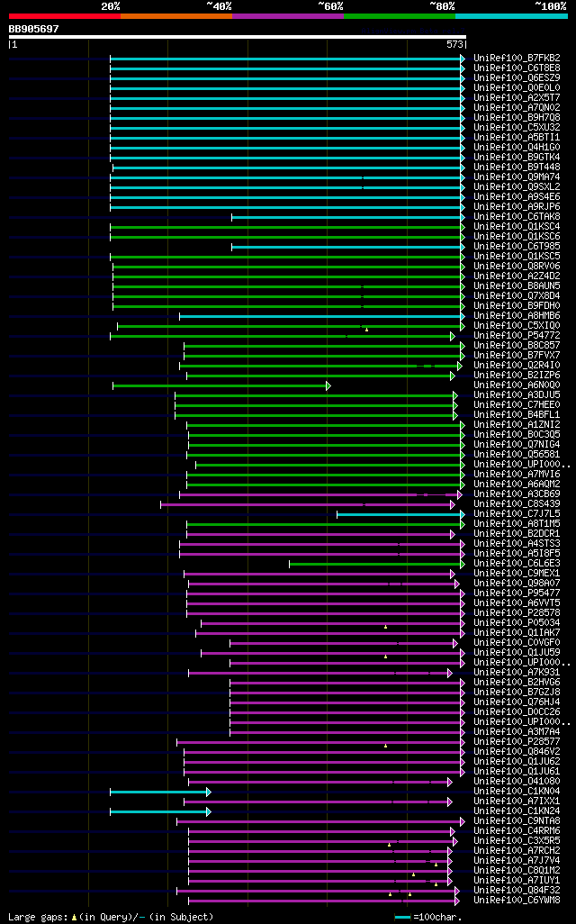Select the UniRef100_A7QN02 label
The height and width of the screenshot is (924, 576).
tap(517, 108)
